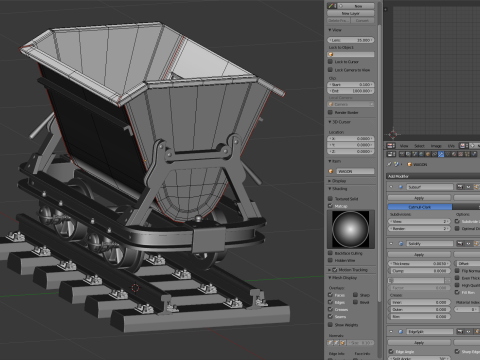The image size is (480, 360).
Task: Open the Material properties tab icon
Action: click(x=454, y=154)
